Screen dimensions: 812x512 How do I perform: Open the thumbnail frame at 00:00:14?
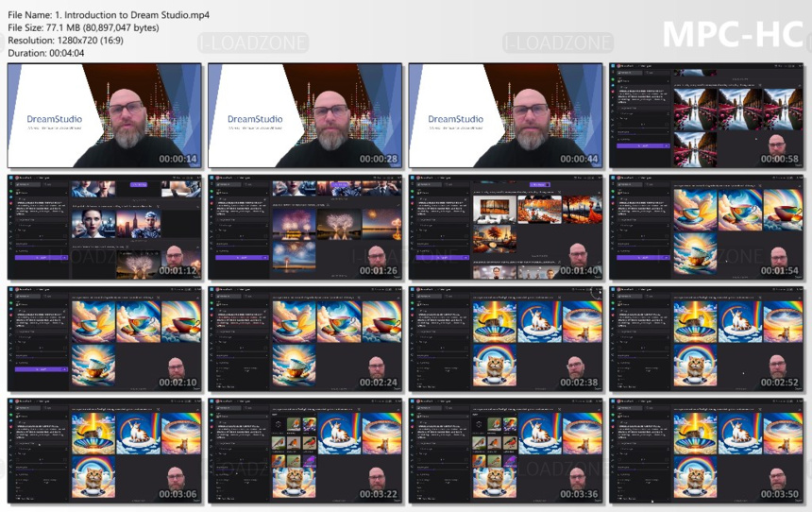click(x=105, y=115)
